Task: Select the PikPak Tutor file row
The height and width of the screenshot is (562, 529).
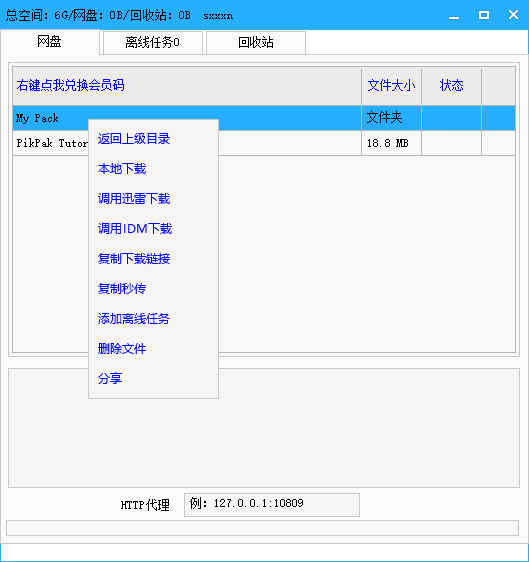Action: [264, 143]
